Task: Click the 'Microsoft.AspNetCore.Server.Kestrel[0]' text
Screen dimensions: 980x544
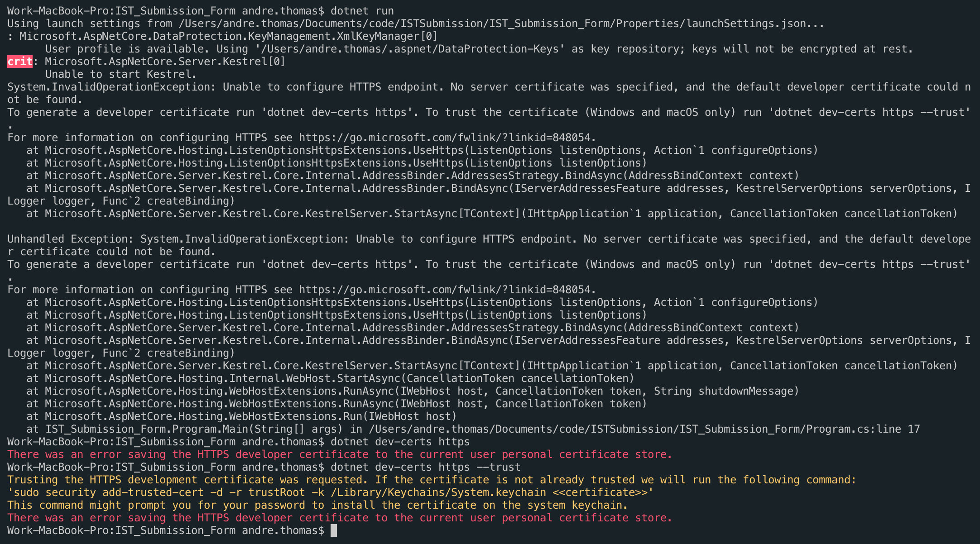Action: click(165, 62)
